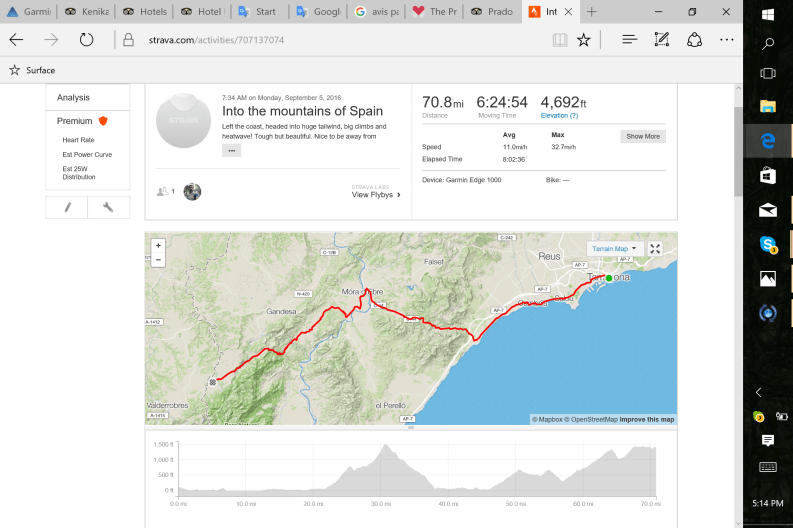Zoom out on the route map
793x528 pixels.
pos(158,259)
